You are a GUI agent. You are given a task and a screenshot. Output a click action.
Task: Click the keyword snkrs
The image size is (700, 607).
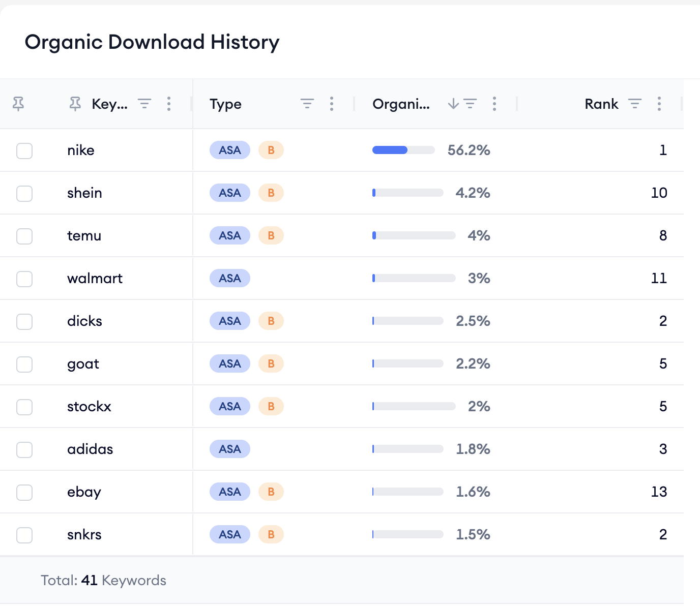[x=84, y=534]
